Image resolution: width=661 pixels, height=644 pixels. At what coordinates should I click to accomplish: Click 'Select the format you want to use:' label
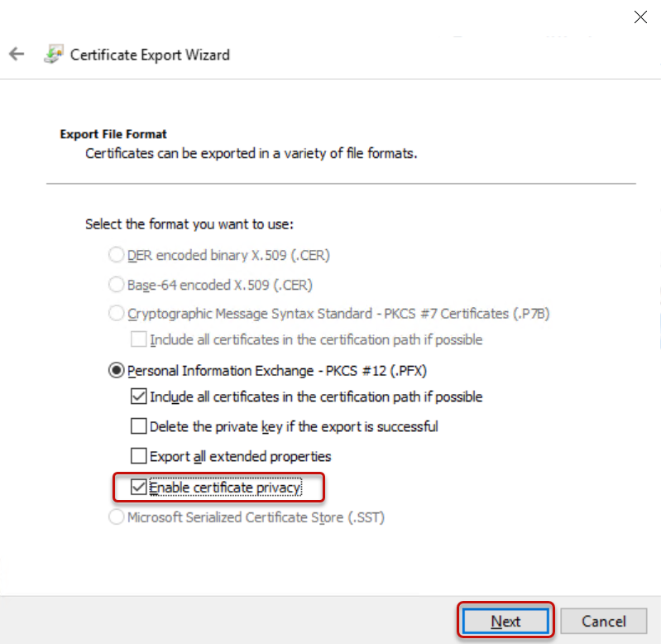click(x=189, y=224)
